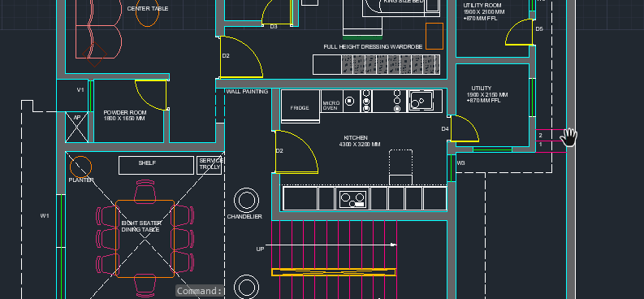Click the chandelier circle above CHANDELIER label
Image resolution: width=644 pixels, height=299 pixels.
[x=246, y=200]
